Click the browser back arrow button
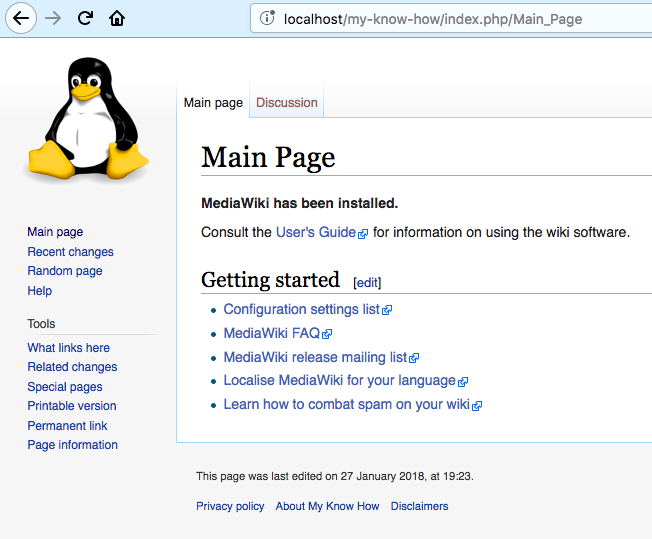The image size is (652, 539). (21, 18)
